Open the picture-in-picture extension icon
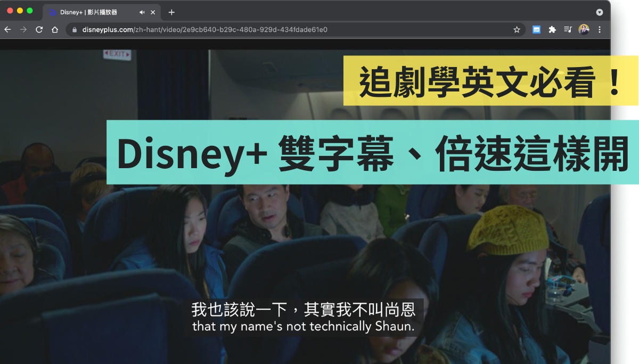The width and height of the screenshot is (639, 364). click(537, 30)
